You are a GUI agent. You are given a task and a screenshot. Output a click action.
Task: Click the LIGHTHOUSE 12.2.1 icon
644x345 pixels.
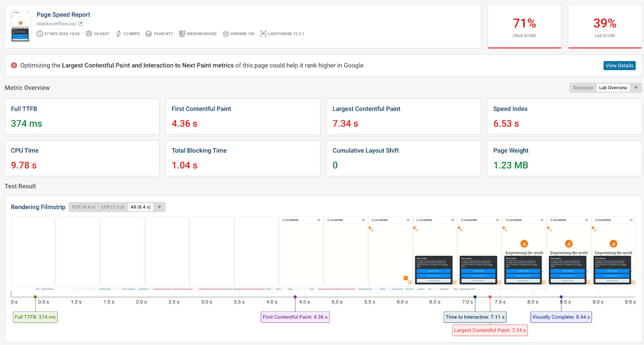click(264, 34)
